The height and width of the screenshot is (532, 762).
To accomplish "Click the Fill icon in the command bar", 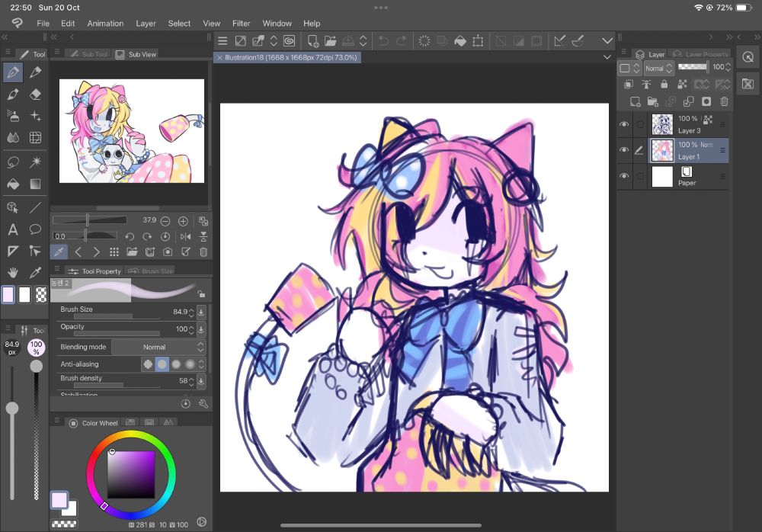I will coord(459,41).
